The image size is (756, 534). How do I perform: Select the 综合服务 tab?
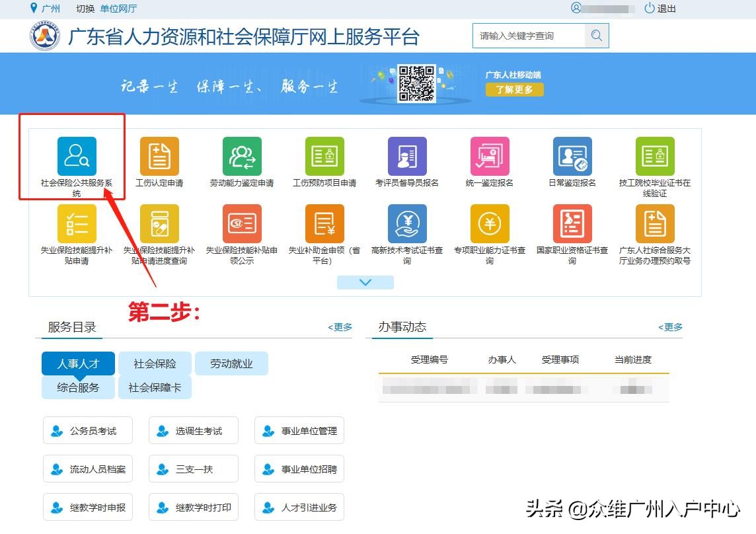click(x=78, y=387)
